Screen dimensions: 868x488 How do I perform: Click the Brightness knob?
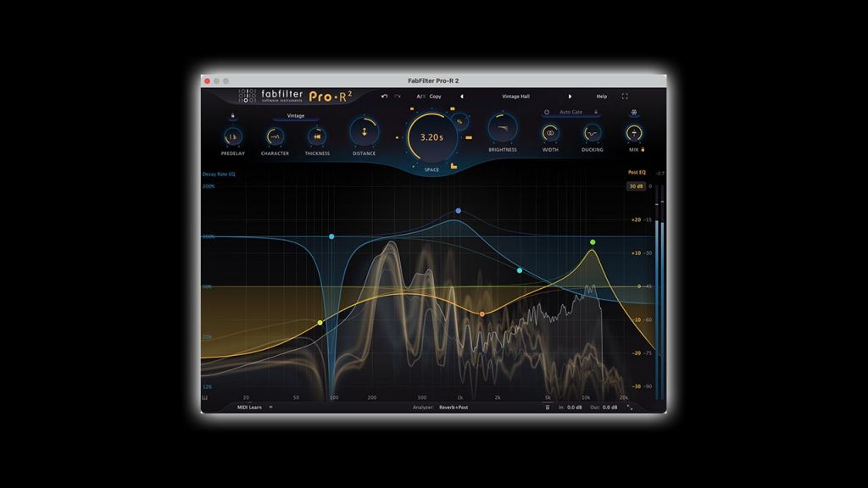coord(503,129)
